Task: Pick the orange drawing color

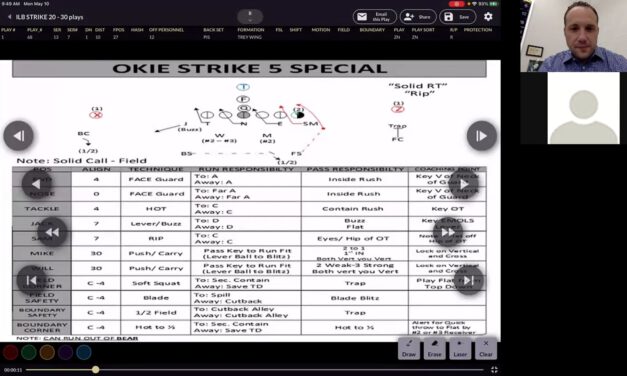Action: click(47, 352)
